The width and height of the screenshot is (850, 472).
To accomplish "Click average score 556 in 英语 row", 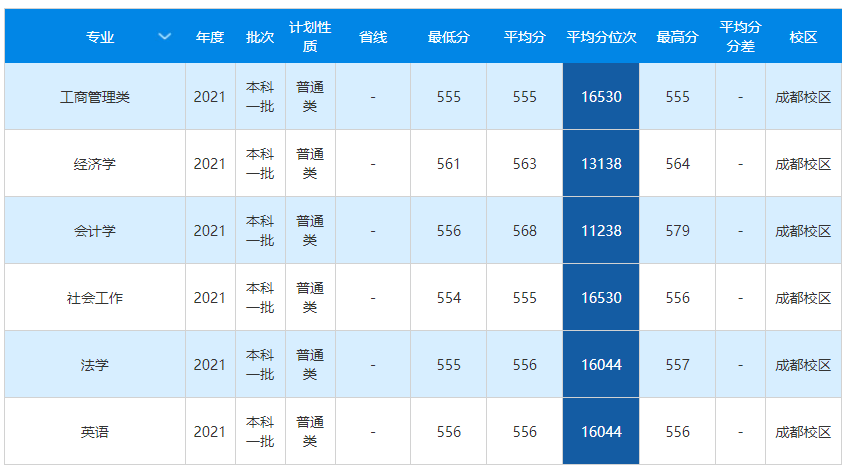I will 525,432.
